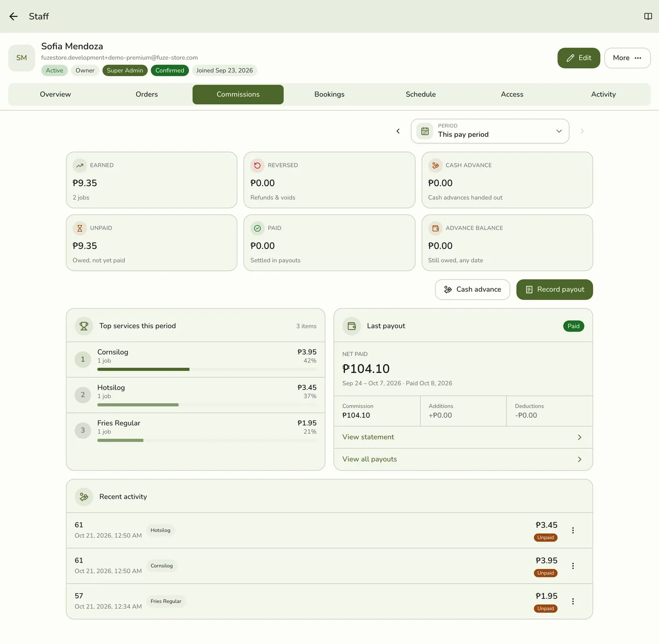Click the Fries Regular progress bar

207,440
